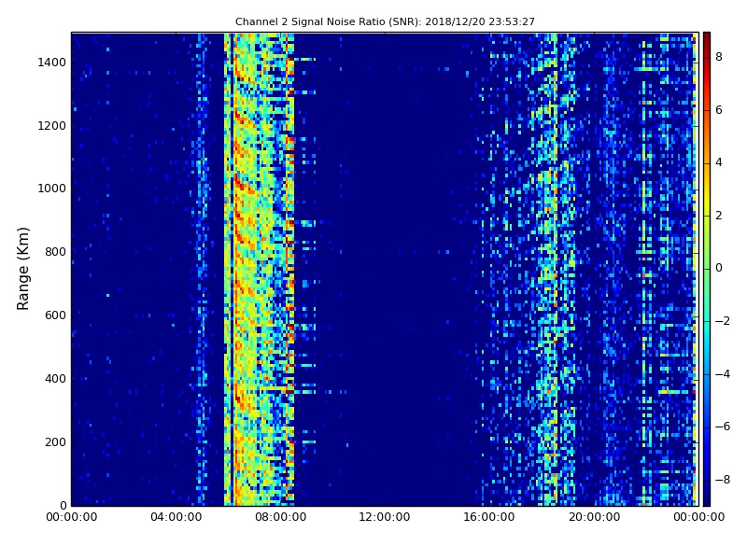Click the 400 y-axis tick label
This screenshot has height=560, width=747.
click(x=55, y=379)
